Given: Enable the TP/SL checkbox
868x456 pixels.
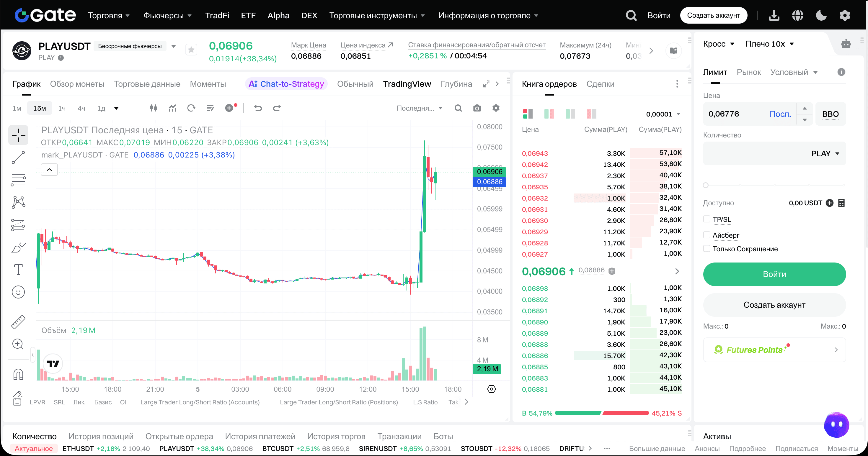Looking at the screenshot, I should tap(707, 219).
